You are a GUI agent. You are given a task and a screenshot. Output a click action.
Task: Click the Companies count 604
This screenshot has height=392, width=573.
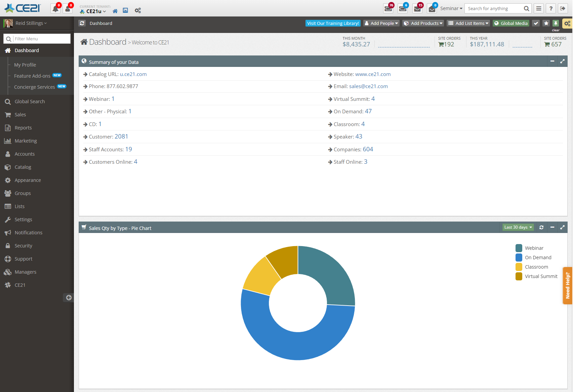[x=368, y=149]
